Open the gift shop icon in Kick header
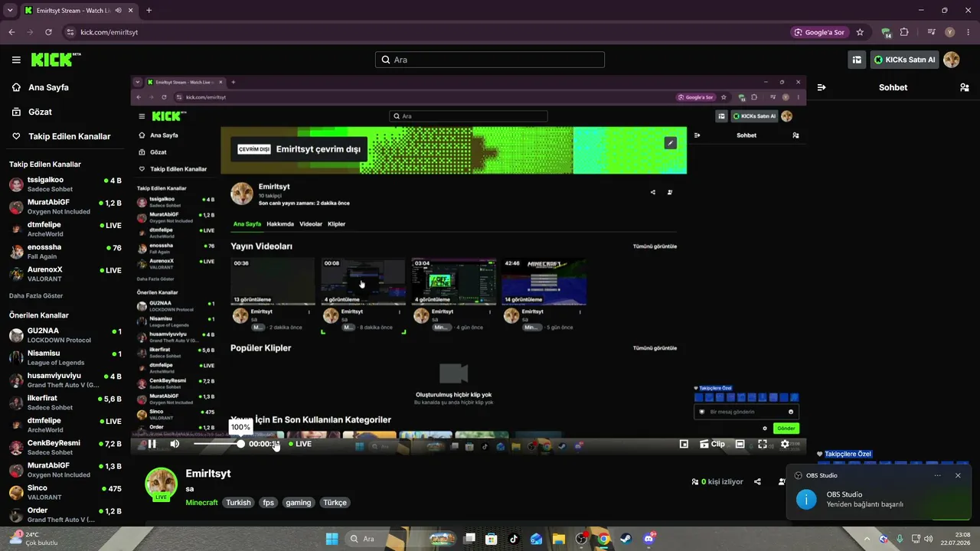 (x=857, y=60)
